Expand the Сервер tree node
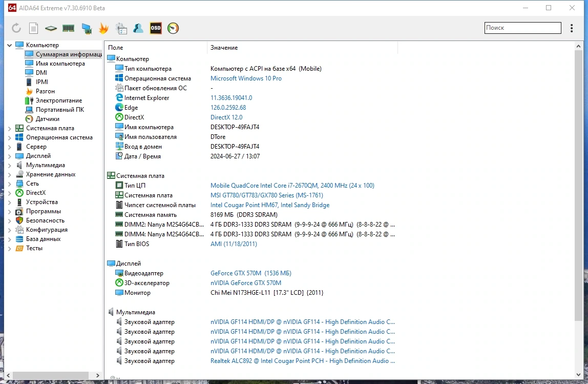 tap(9, 147)
